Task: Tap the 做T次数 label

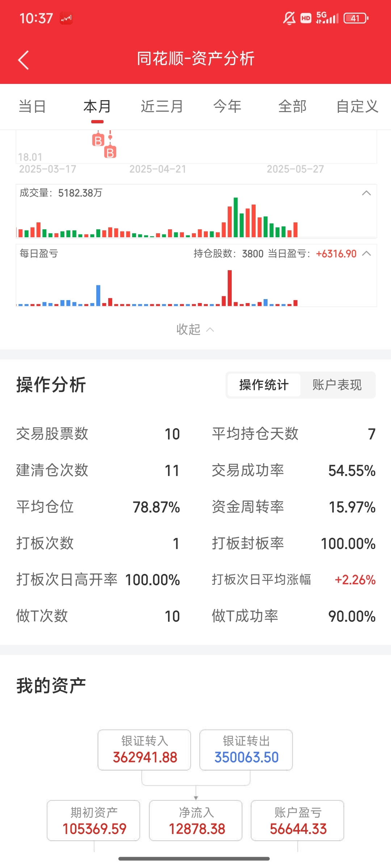Action: pyautogui.click(x=42, y=616)
